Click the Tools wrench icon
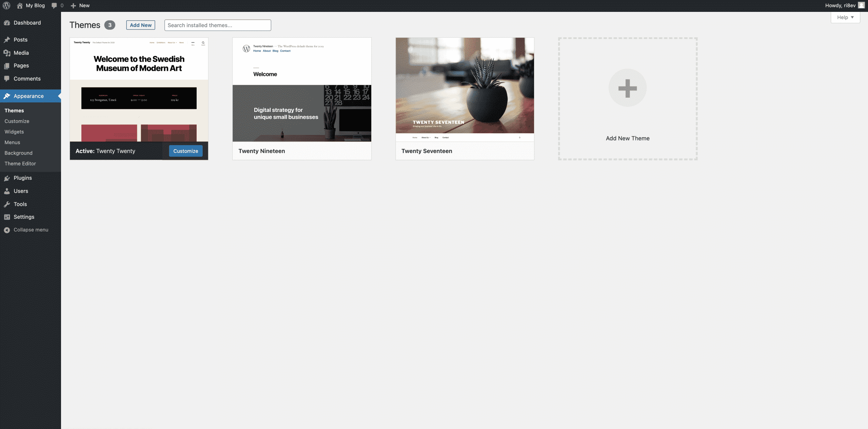Viewport: 868px width, 429px height. tap(7, 204)
